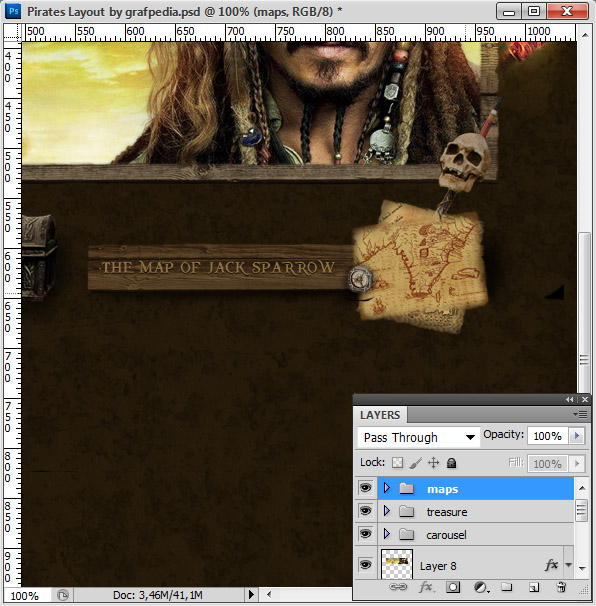The width and height of the screenshot is (596, 606).
Task: Click the fx badge on Layer 8
Action: [551, 565]
